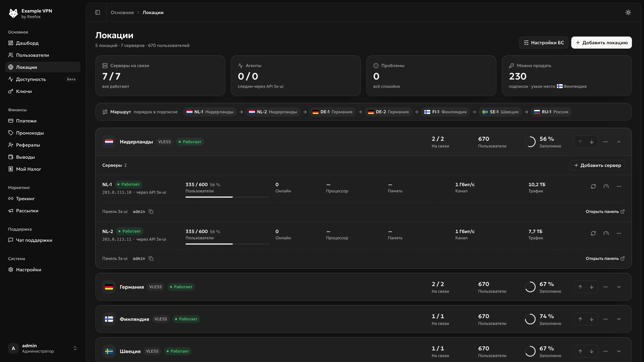Click the NL-2 user capacity progress bar

[x=227, y=244]
